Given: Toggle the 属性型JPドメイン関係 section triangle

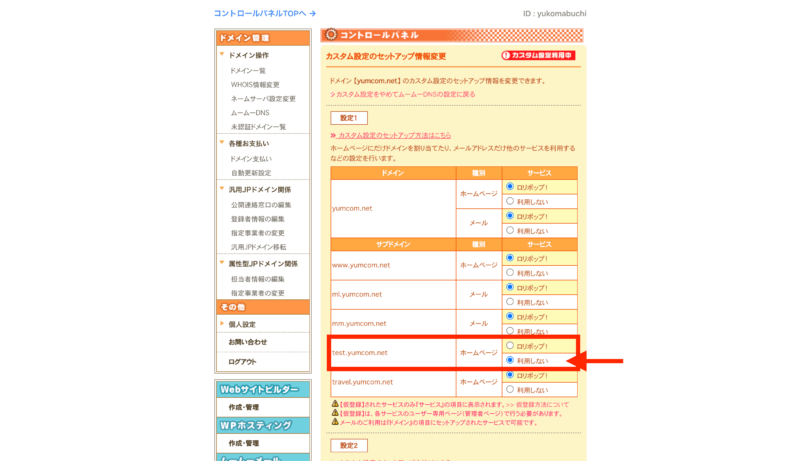Looking at the screenshot, I should coord(222,263).
